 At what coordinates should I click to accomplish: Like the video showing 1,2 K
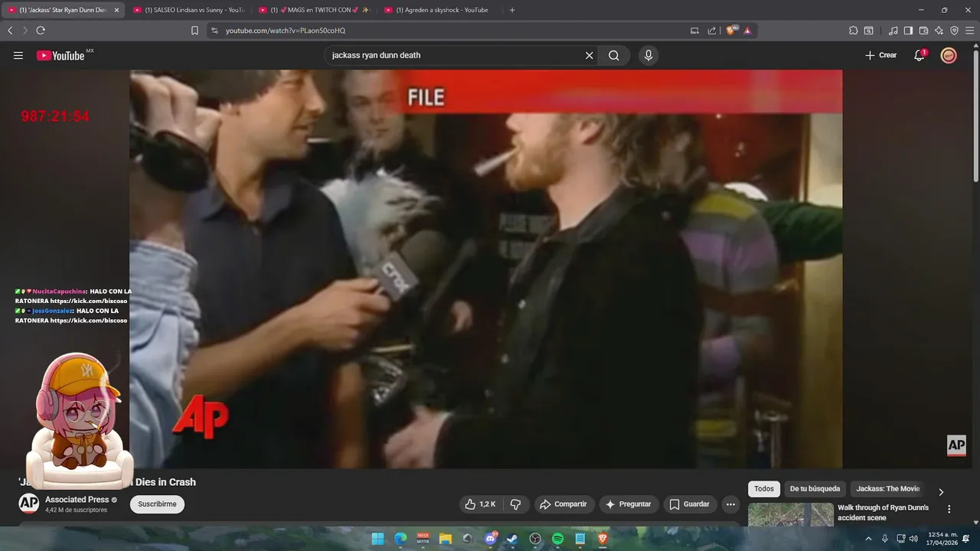pos(480,504)
